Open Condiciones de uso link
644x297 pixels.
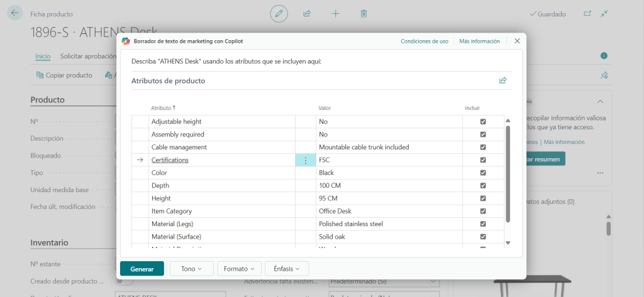tap(425, 41)
